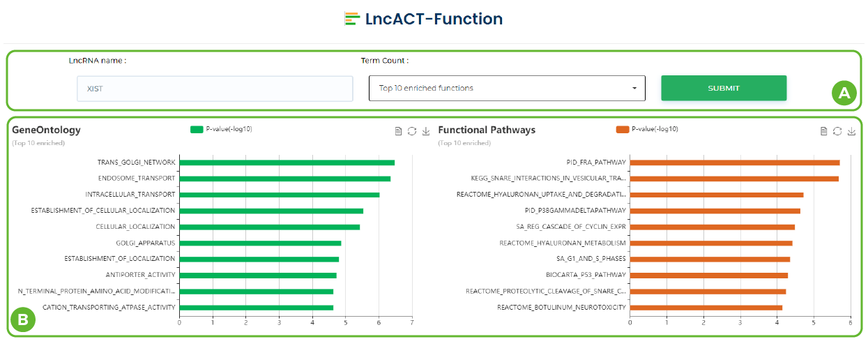Click the LncACT-Function logo icon
868x346 pixels.
(x=351, y=19)
